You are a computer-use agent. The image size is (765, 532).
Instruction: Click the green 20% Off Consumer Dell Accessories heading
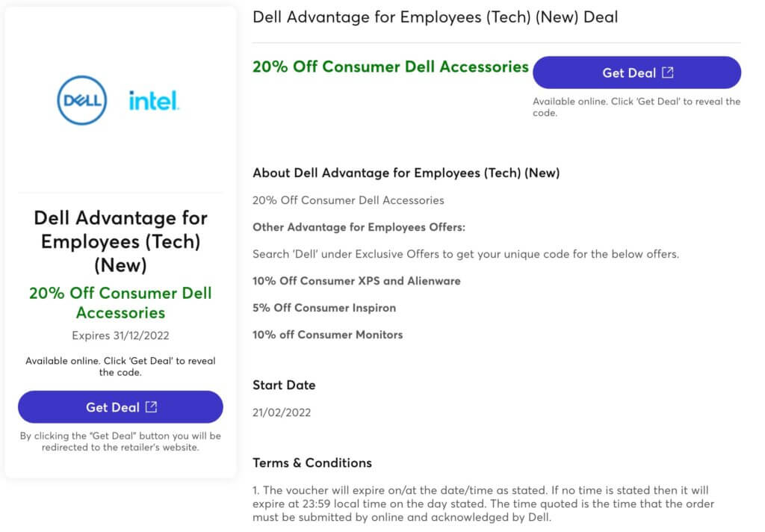[x=390, y=66]
